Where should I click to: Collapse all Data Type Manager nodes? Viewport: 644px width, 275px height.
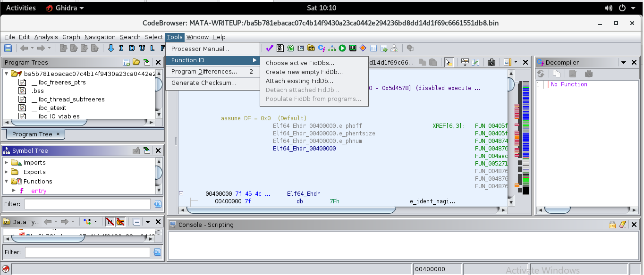click(136, 222)
